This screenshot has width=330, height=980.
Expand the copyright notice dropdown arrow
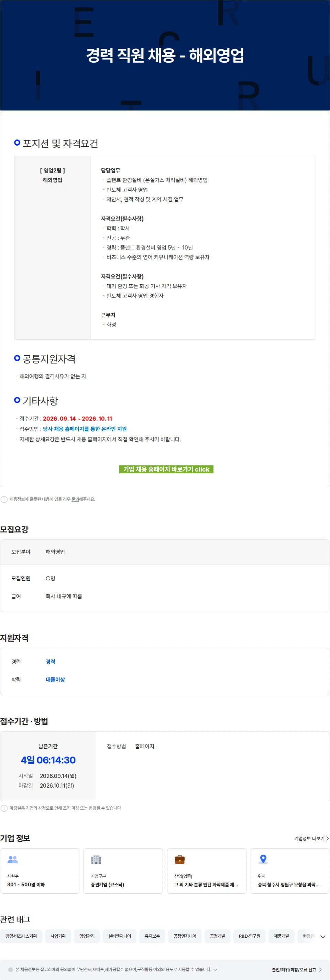point(215,969)
